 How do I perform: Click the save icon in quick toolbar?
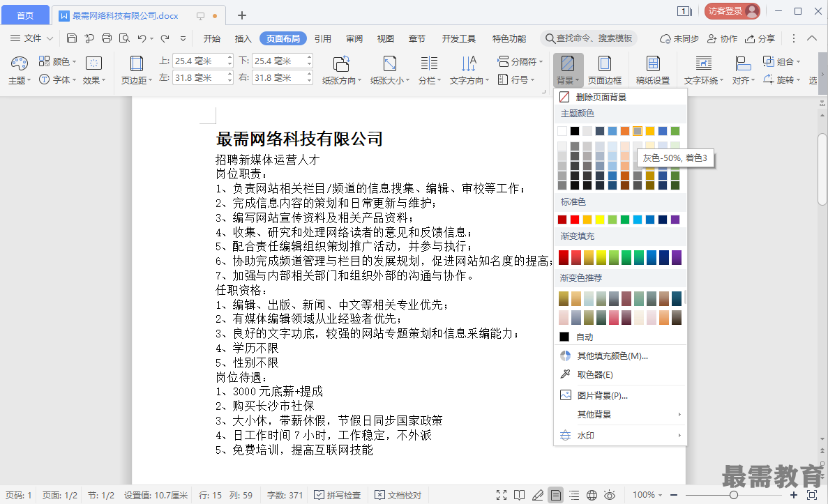(72, 38)
